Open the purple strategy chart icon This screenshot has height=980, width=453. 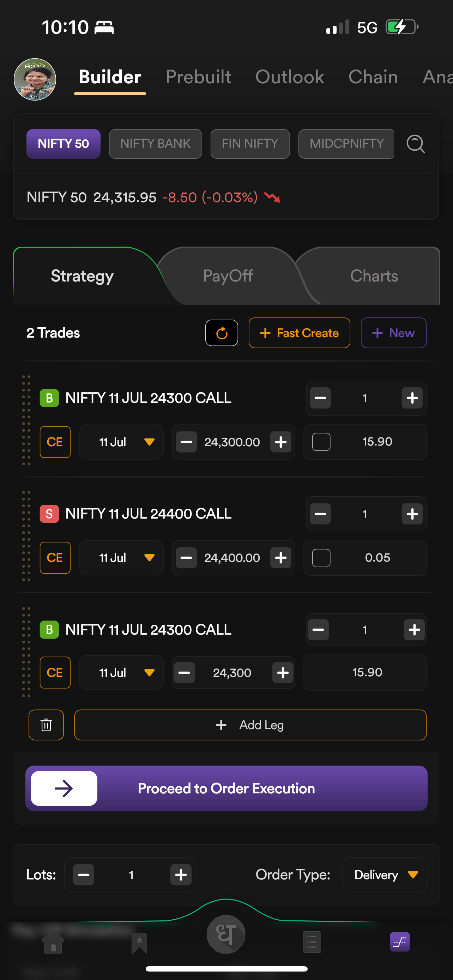point(399,942)
